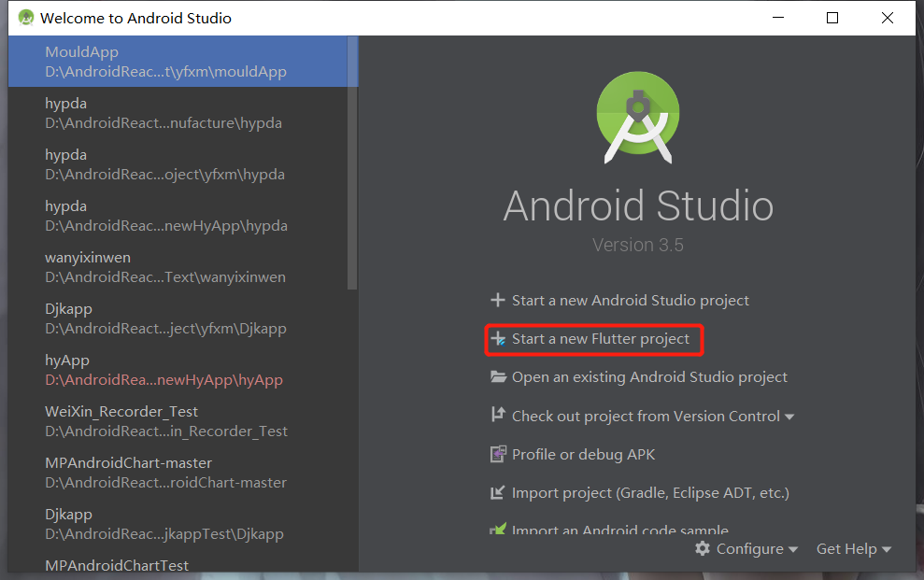
Task: Open the MPAndroidChart-master project
Action: [178, 473]
